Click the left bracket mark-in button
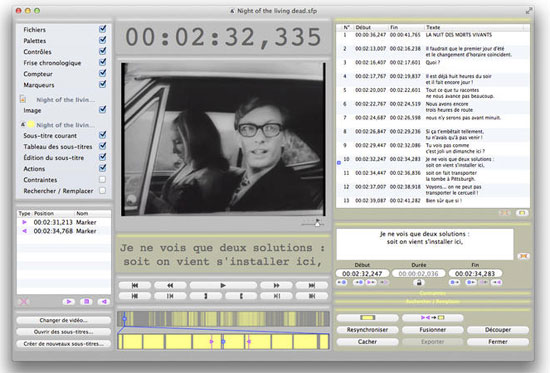This screenshot has width=550, height=373. pos(206,296)
